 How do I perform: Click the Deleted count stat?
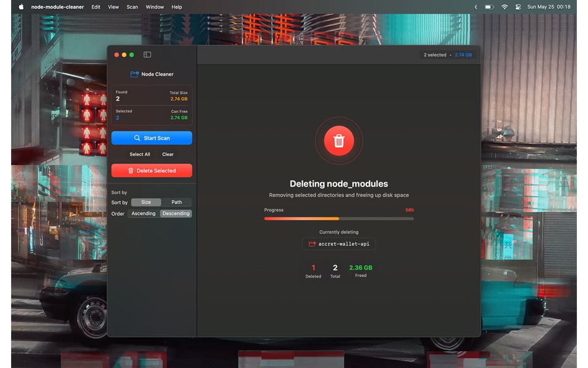point(313,271)
